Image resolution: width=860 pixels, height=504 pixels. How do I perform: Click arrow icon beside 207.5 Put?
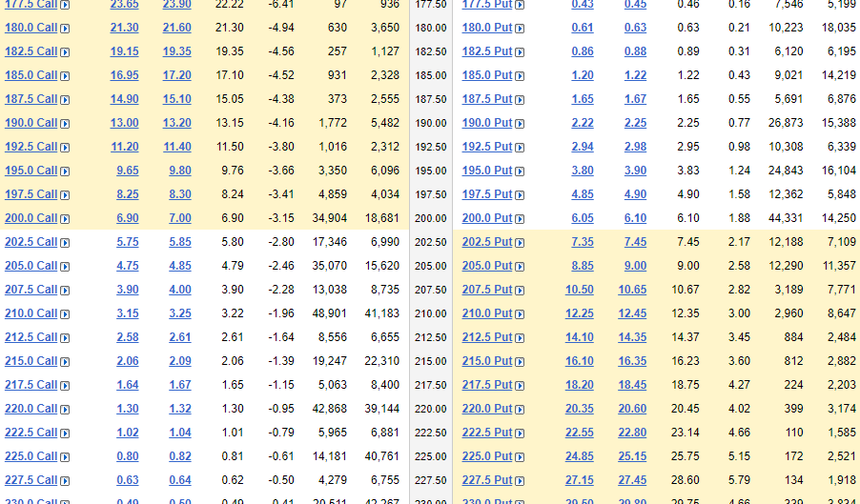520,291
